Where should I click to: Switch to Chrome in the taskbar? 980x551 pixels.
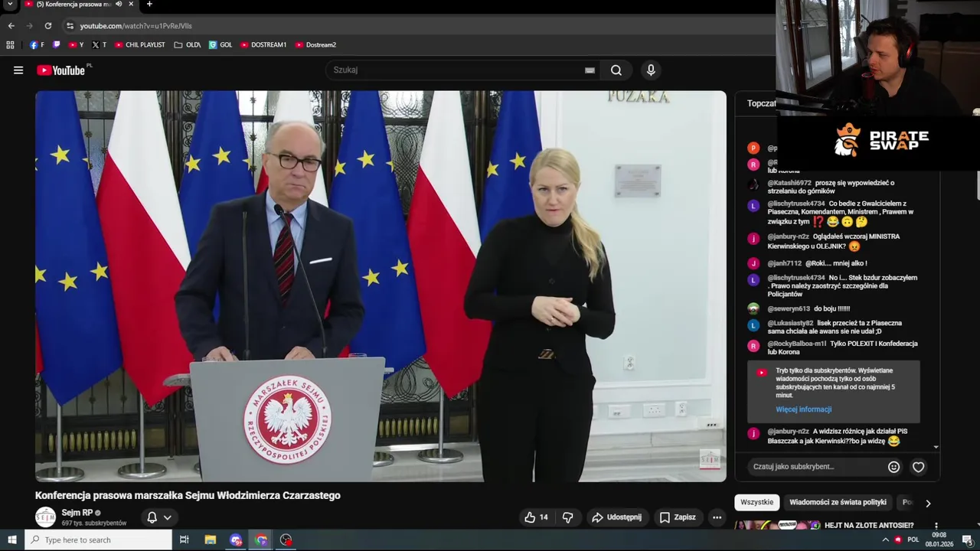click(261, 540)
